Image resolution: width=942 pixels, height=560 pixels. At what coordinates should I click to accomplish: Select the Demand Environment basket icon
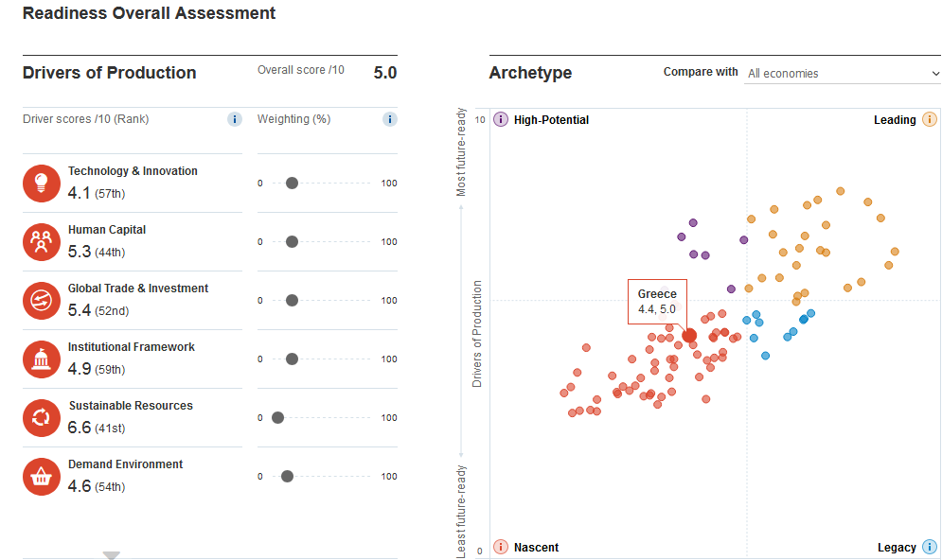(x=42, y=477)
